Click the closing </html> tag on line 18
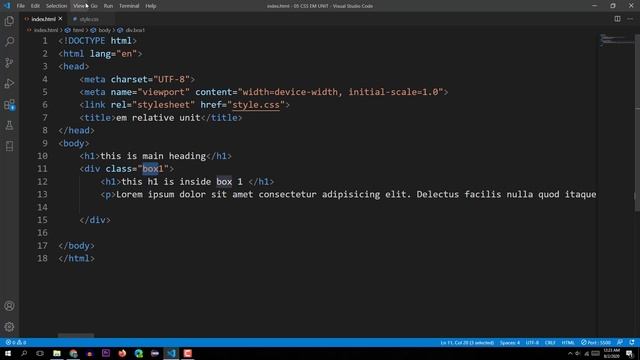The image size is (640, 360). click(76, 258)
